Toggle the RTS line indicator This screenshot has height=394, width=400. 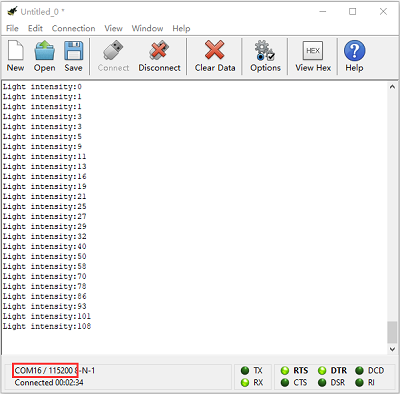[285, 370]
